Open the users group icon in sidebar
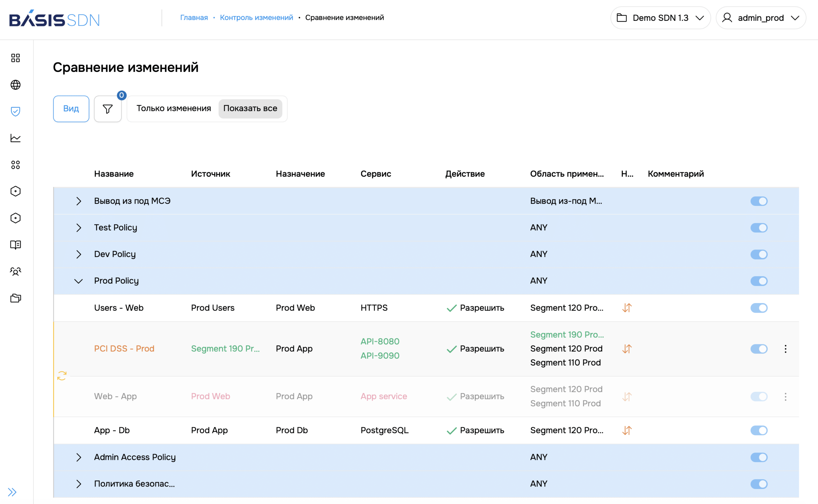The height and width of the screenshot is (504, 818). tap(15, 271)
